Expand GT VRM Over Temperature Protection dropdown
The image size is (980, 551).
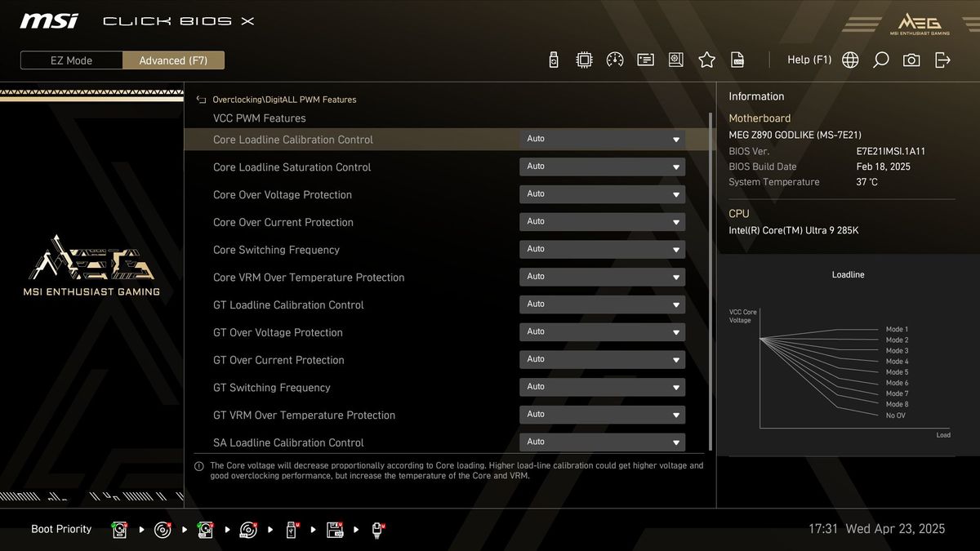pyautogui.click(x=602, y=415)
